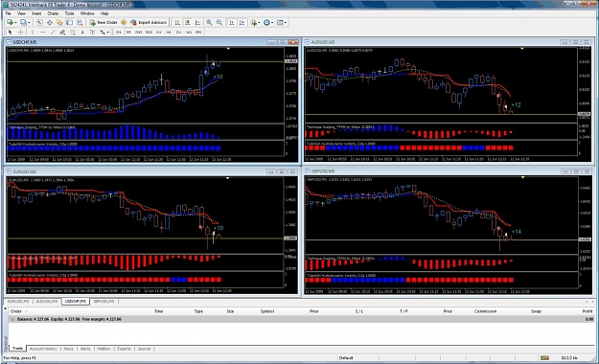Open the Insert menu
The width and height of the screenshot is (599, 364).
tap(36, 13)
